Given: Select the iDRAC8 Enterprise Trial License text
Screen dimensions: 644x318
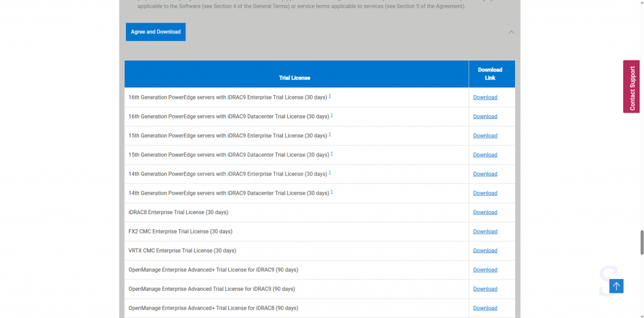Looking at the screenshot, I should coord(178,212).
